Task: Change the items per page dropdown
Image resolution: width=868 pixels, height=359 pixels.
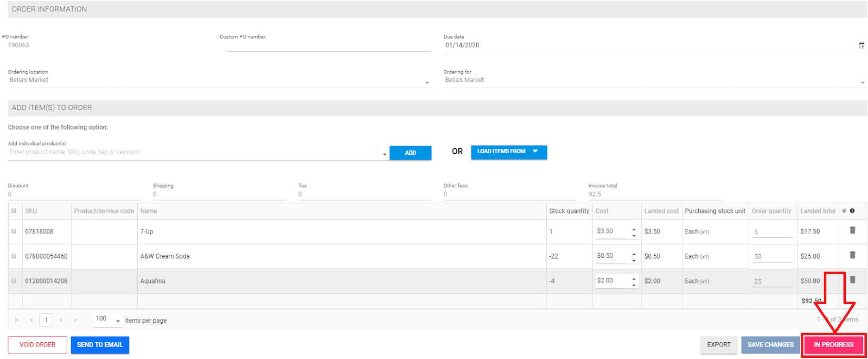Action: 108,319
